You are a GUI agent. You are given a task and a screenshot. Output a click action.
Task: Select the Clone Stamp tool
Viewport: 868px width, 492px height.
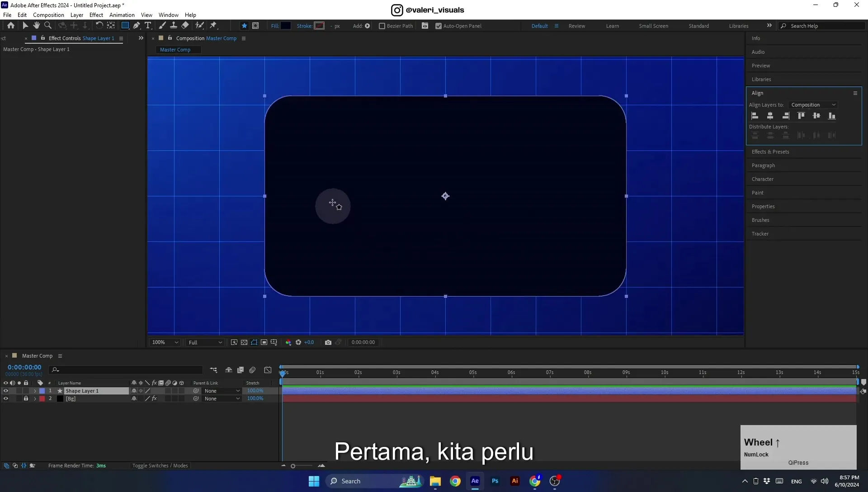coord(174,26)
